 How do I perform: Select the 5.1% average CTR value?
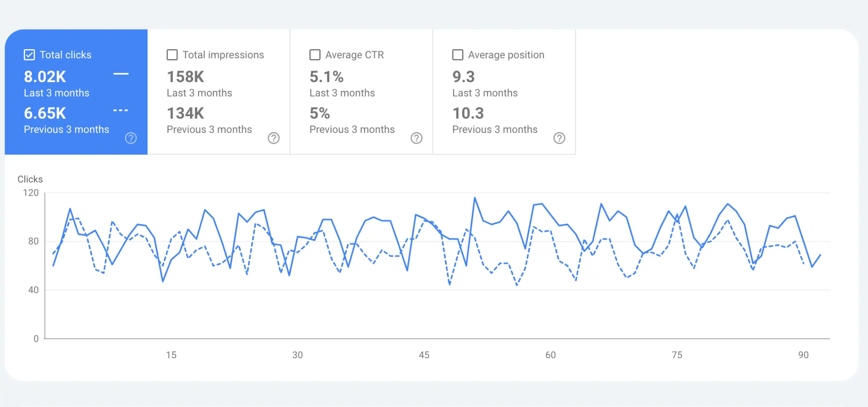[x=327, y=77]
